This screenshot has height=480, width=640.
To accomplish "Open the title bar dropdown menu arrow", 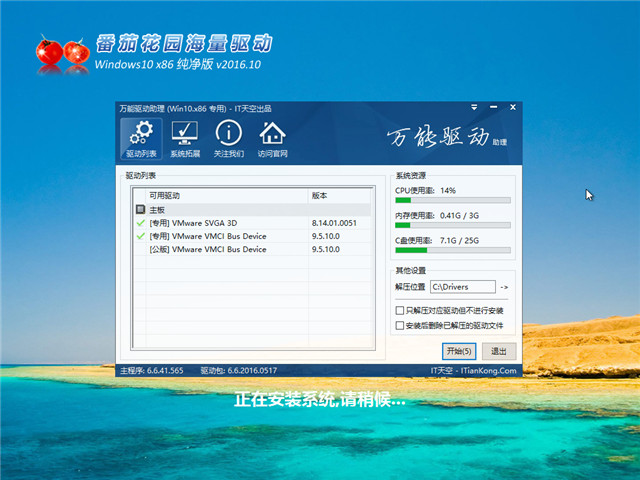I will tap(474, 107).
